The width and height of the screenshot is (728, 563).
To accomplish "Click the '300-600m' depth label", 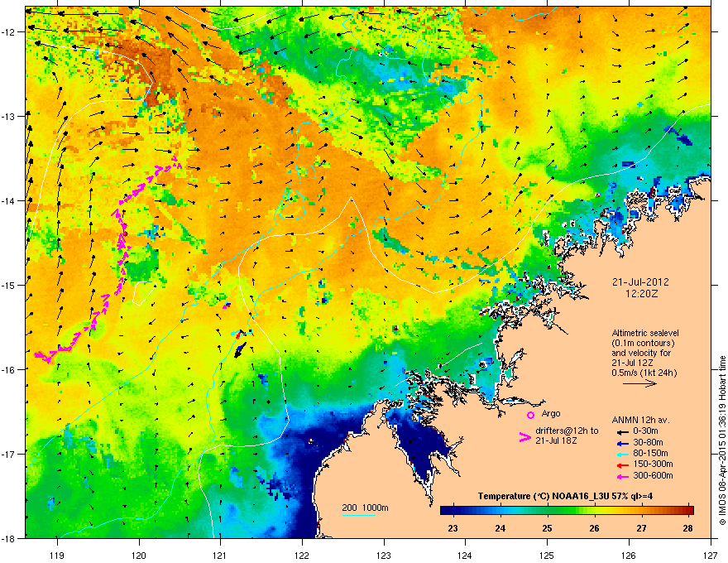I will (653, 475).
